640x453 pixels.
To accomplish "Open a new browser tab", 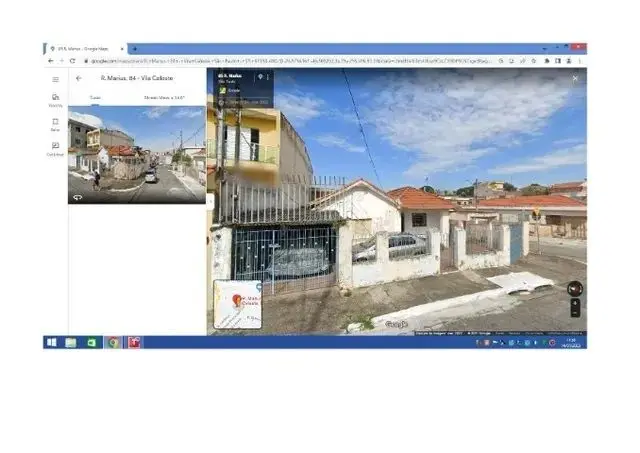I will coord(134,48).
